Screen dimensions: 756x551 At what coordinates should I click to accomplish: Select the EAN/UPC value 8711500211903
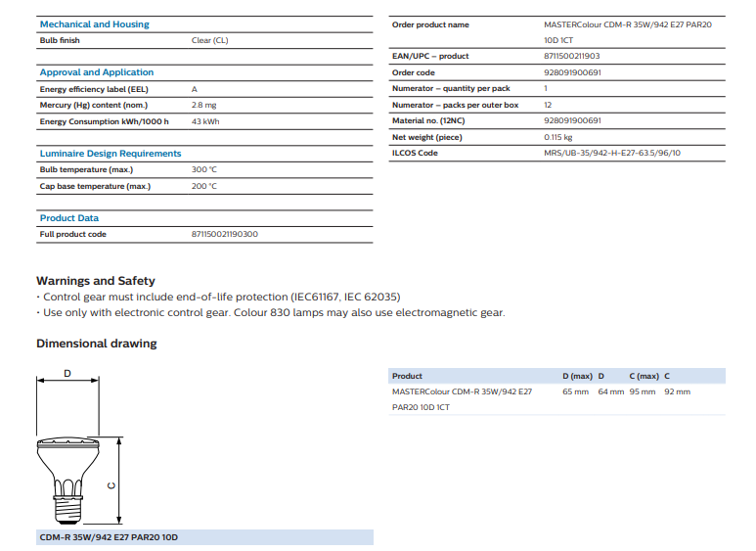pos(572,57)
